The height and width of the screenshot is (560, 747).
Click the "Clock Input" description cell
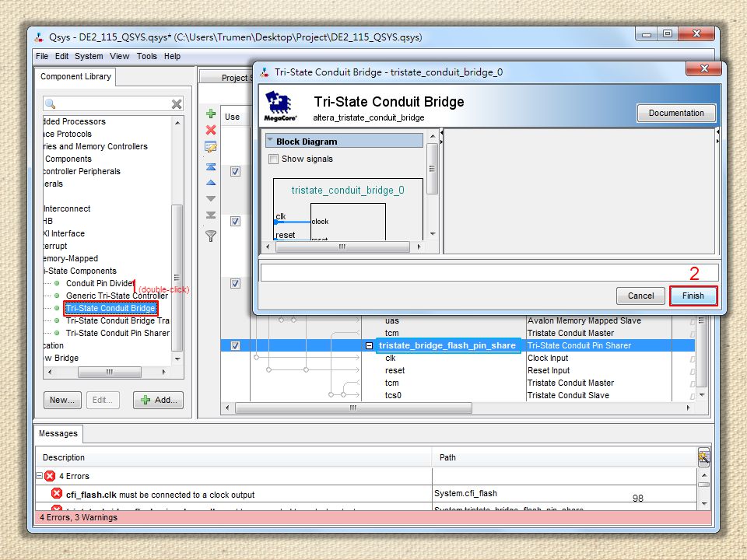548,358
